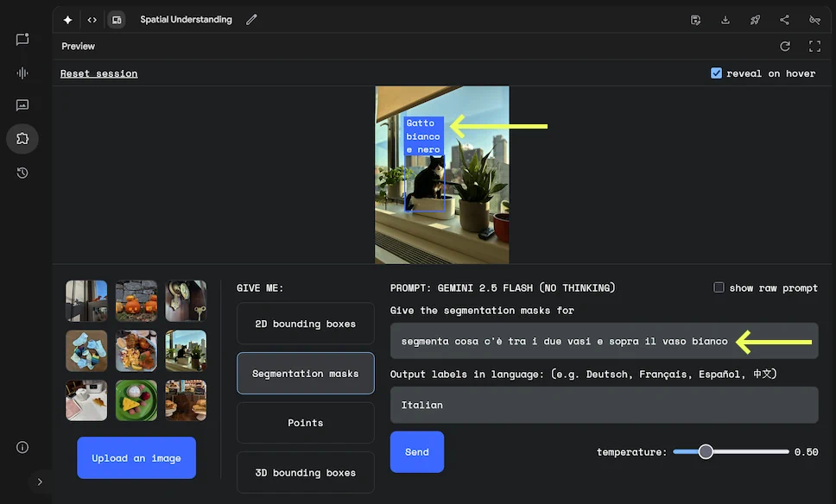Screen dimensions: 836x504
Task: Click the 'PROMPT: GEMINI 2.5 FLASH' heading
Action: pos(503,288)
